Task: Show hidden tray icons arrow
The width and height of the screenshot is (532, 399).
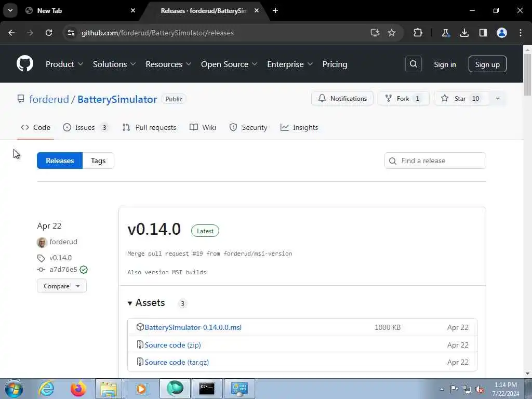Action: click(442, 389)
